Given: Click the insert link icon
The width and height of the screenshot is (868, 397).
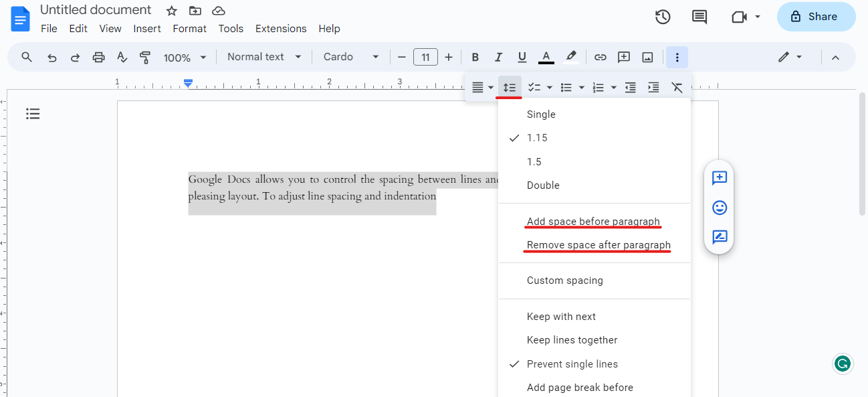Looking at the screenshot, I should click(x=601, y=58).
